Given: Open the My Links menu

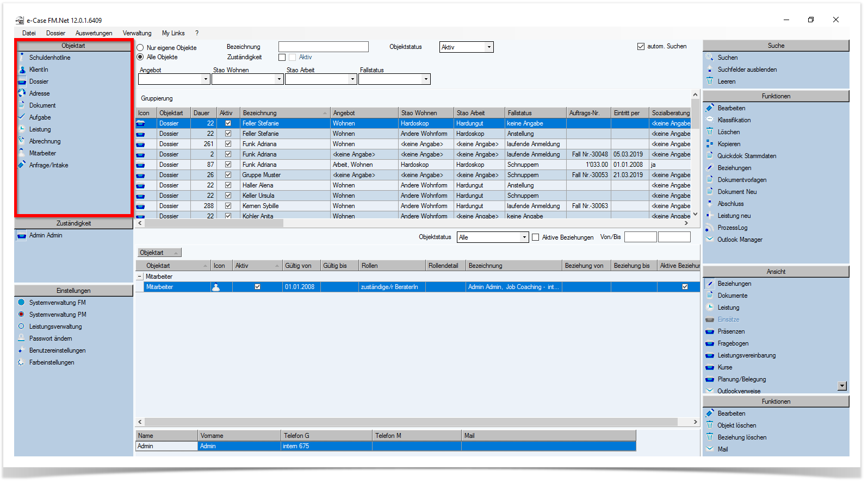Looking at the screenshot, I should [173, 33].
